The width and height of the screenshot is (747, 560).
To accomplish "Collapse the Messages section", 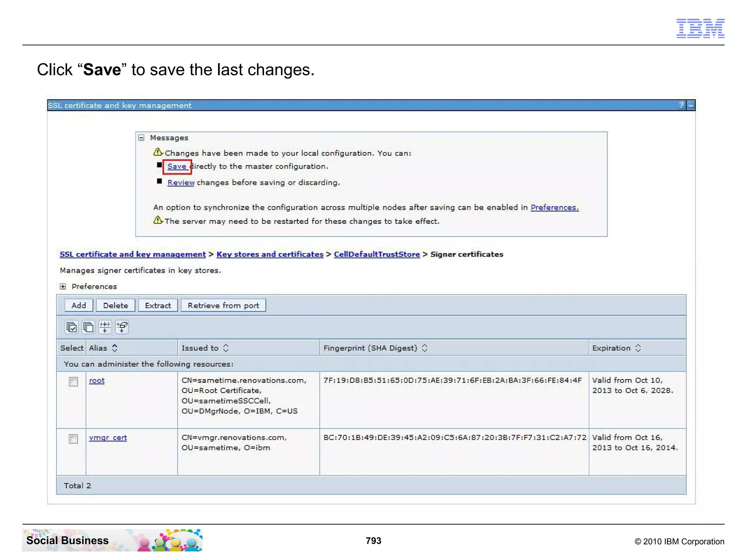I will pyautogui.click(x=142, y=138).
